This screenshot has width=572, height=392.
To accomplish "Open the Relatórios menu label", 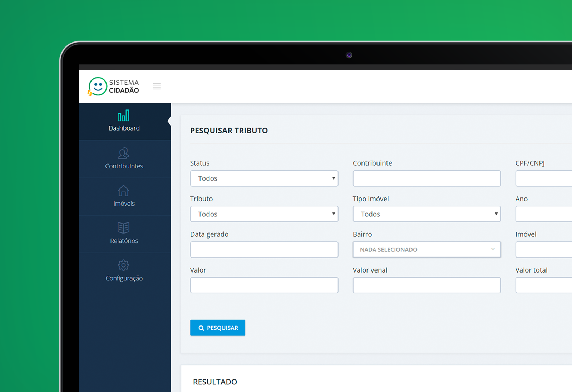I will (124, 241).
